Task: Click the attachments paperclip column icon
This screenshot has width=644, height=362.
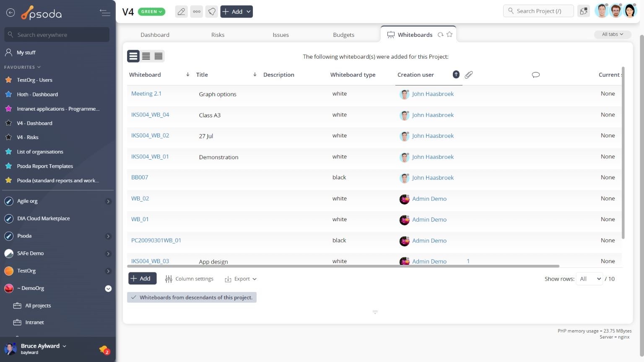Action: click(x=469, y=75)
